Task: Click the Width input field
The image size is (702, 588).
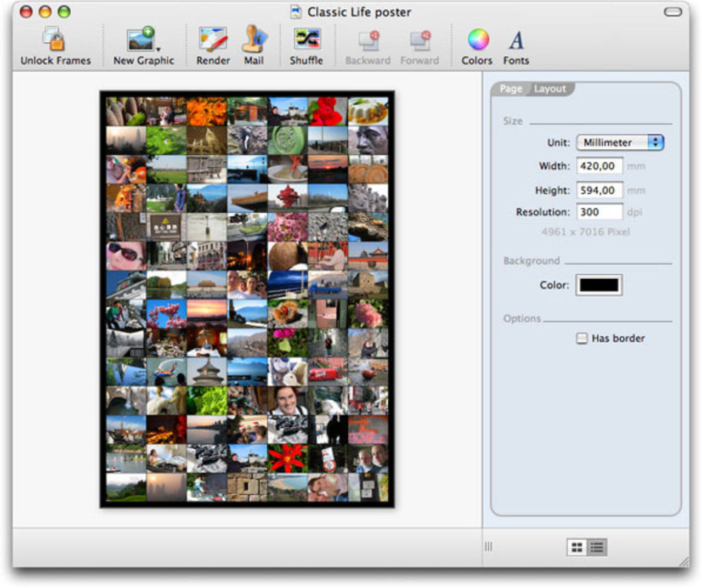Action: pyautogui.click(x=599, y=166)
